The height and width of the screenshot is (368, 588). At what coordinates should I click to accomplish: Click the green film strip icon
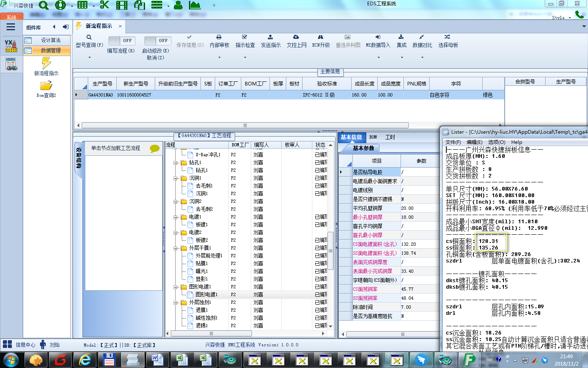point(122,5)
